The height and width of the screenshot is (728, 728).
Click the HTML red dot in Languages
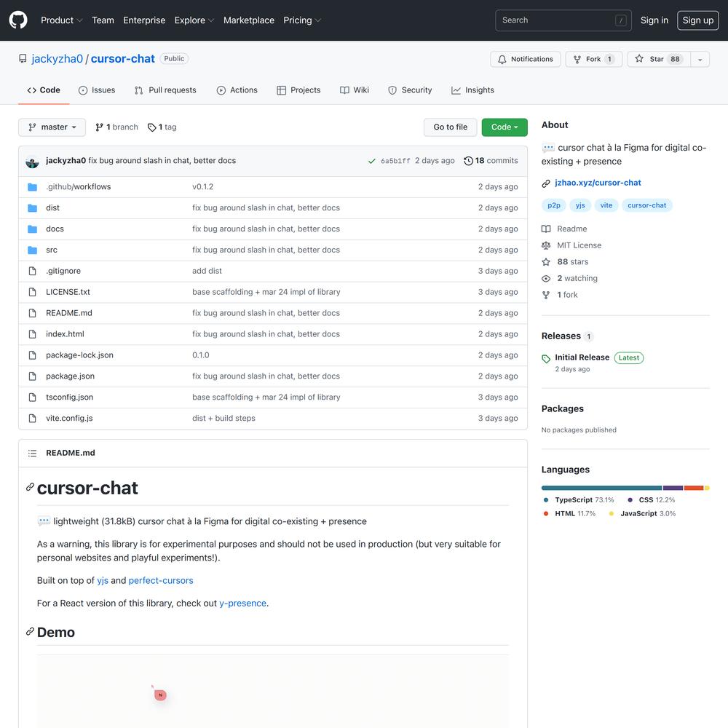point(546,513)
